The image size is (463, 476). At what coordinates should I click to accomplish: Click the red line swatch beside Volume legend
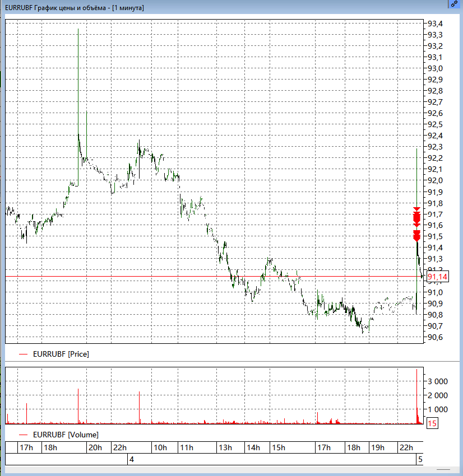23,435
